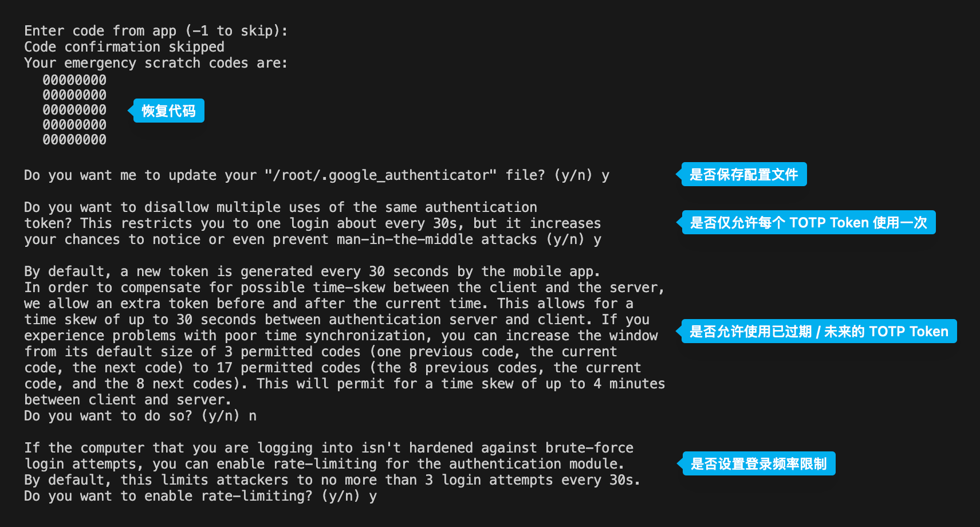Click the blue "恢复代码" callout label

pos(168,111)
